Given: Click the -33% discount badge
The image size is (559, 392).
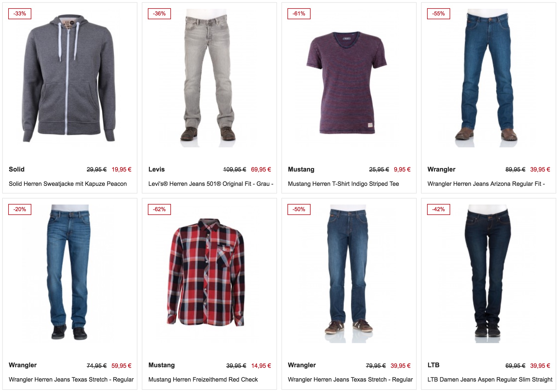Looking at the screenshot, I should 20,14.
